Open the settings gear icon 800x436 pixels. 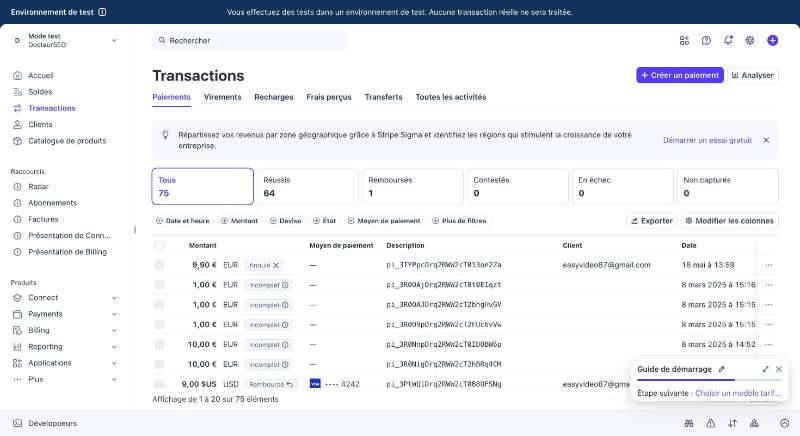[749, 40]
